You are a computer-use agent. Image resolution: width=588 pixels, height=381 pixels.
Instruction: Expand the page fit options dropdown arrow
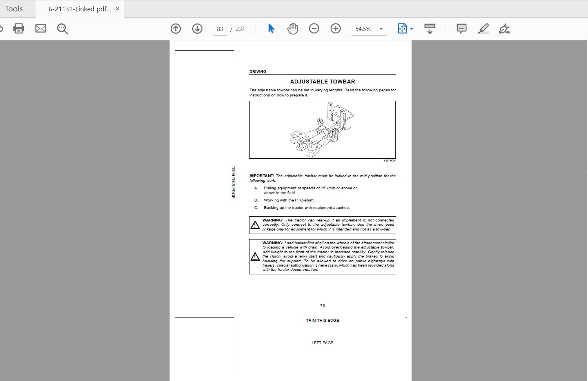click(411, 29)
